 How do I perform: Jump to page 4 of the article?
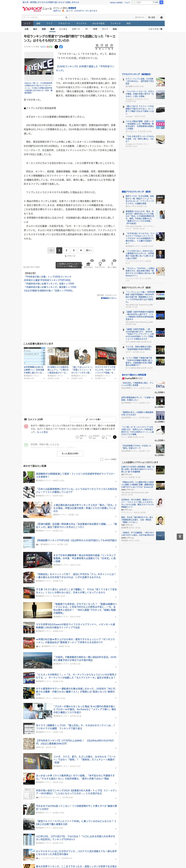[81, 250]
